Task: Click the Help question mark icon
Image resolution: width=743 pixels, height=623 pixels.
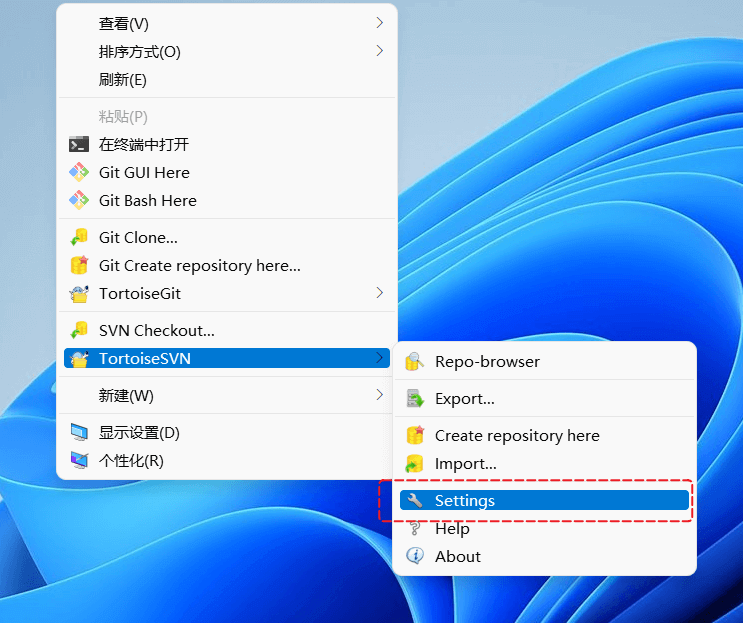Action: 415,528
